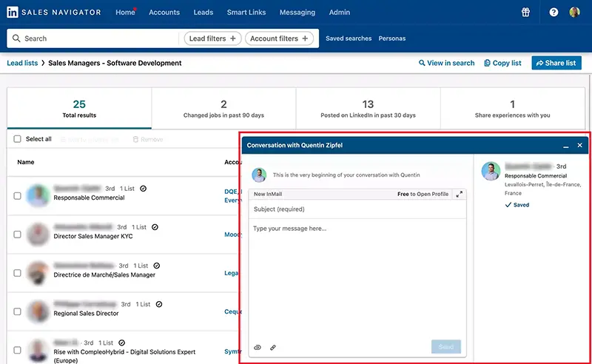592x364 pixels.
Task: Open photo of Responsable Commercial lead
Action: click(38, 195)
